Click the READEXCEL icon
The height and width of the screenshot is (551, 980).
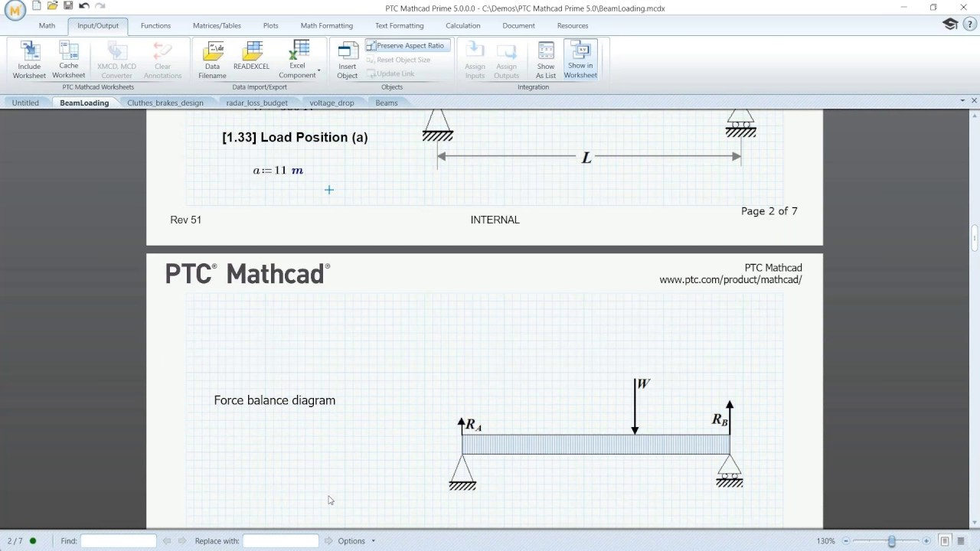(251, 51)
